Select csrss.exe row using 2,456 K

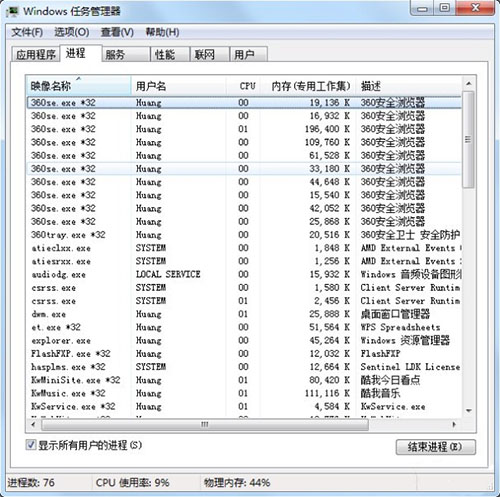coord(244,301)
